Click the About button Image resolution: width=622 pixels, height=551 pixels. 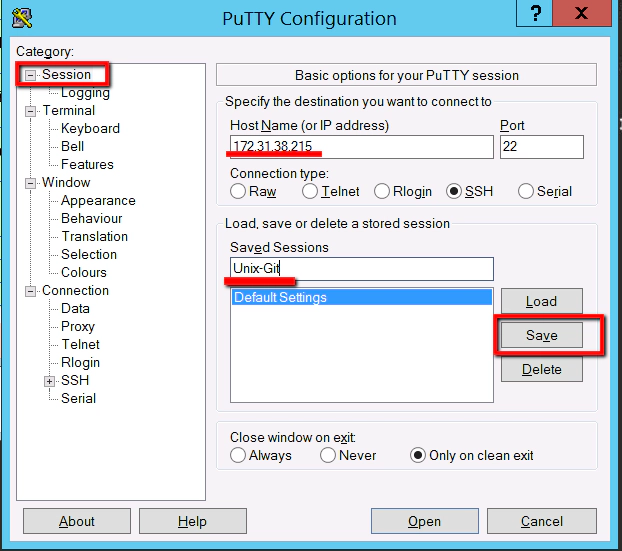coord(77,521)
